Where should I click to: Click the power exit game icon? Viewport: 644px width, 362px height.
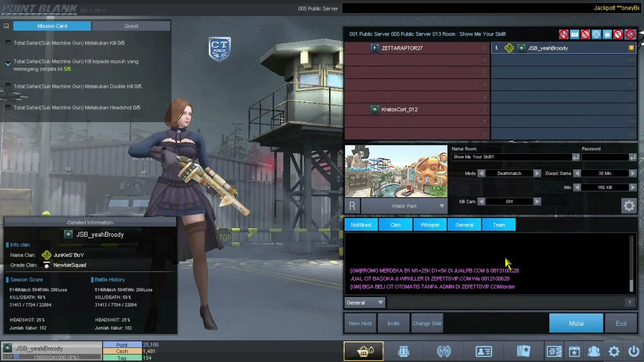pos(633,351)
